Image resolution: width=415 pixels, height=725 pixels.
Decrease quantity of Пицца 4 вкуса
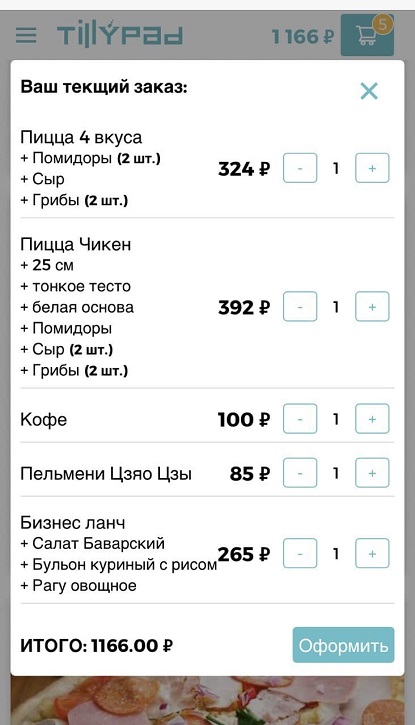[300, 168]
